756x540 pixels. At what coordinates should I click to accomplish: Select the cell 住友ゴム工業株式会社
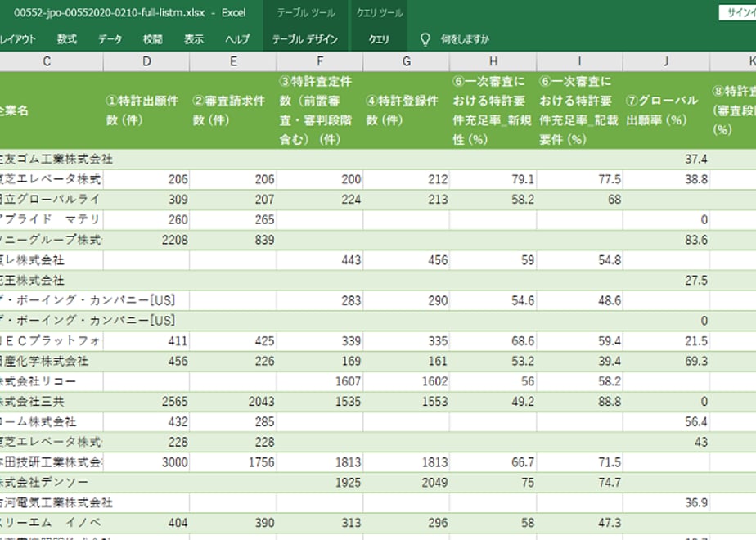click(52, 159)
